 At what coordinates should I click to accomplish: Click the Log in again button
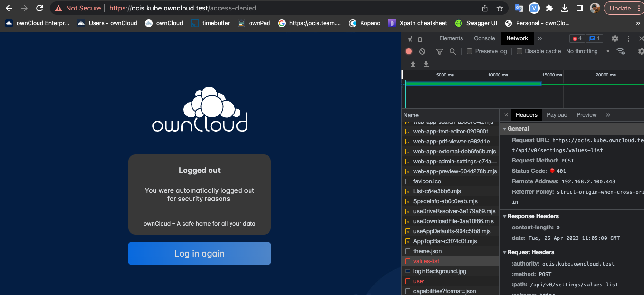pyautogui.click(x=200, y=254)
